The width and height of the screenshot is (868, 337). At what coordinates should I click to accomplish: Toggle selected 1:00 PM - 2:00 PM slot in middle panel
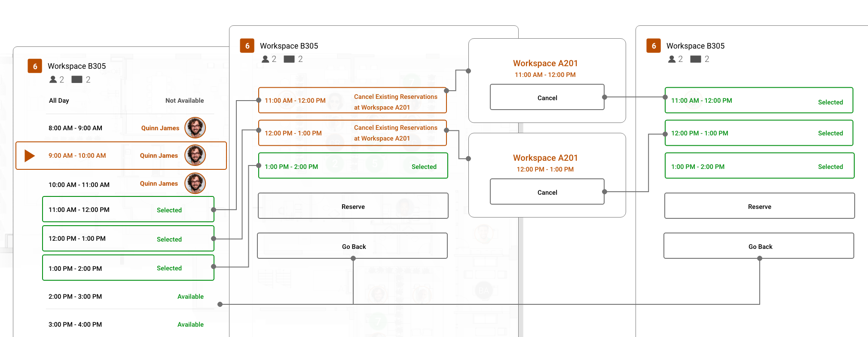point(353,166)
